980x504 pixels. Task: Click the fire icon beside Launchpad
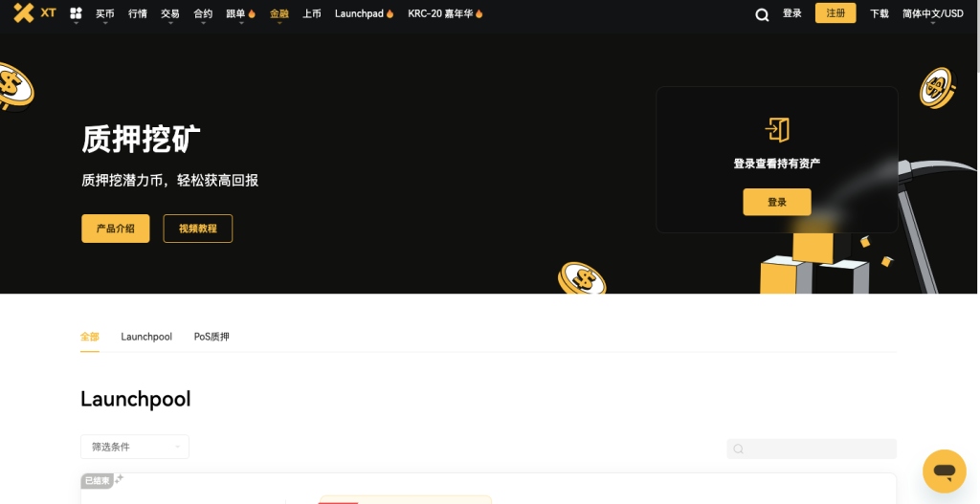[390, 13]
